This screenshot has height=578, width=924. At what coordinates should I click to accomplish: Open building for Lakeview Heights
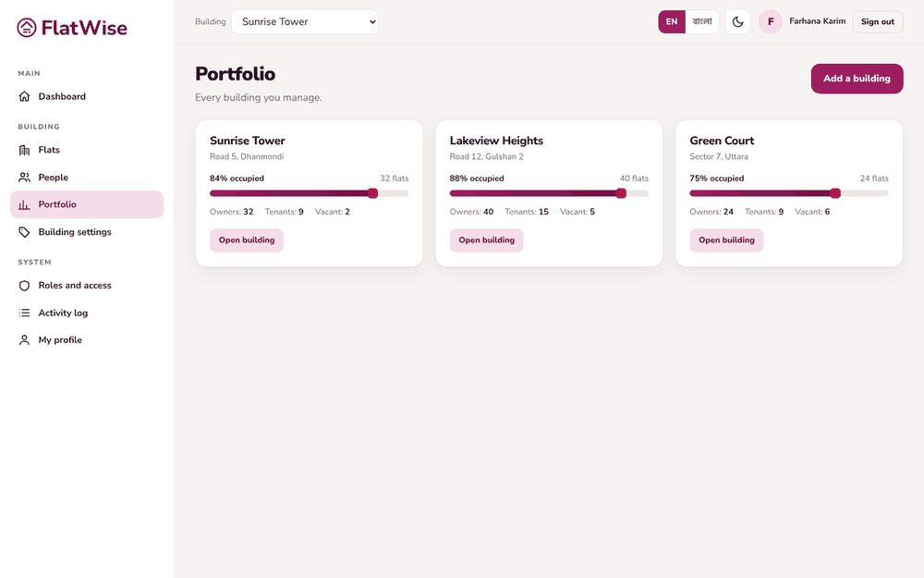point(486,240)
